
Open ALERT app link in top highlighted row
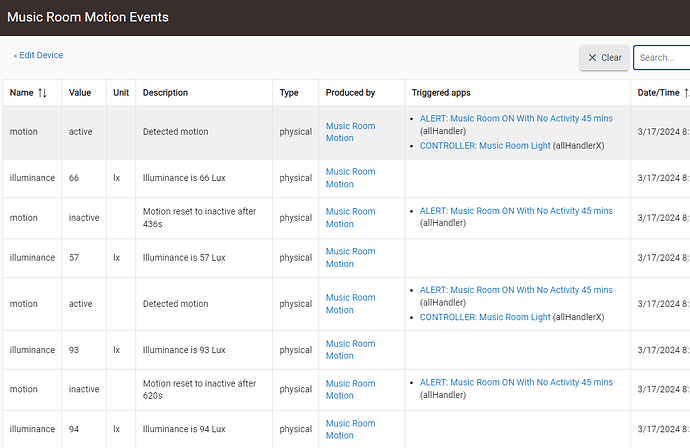(x=516, y=119)
